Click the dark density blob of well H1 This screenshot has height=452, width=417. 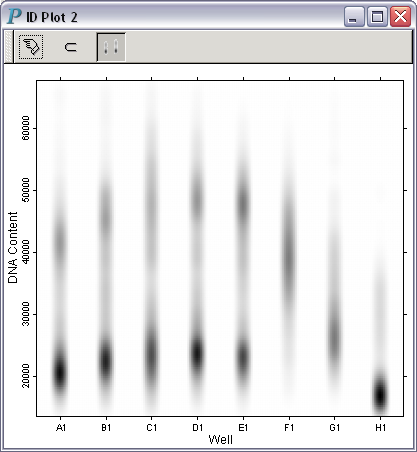380,395
